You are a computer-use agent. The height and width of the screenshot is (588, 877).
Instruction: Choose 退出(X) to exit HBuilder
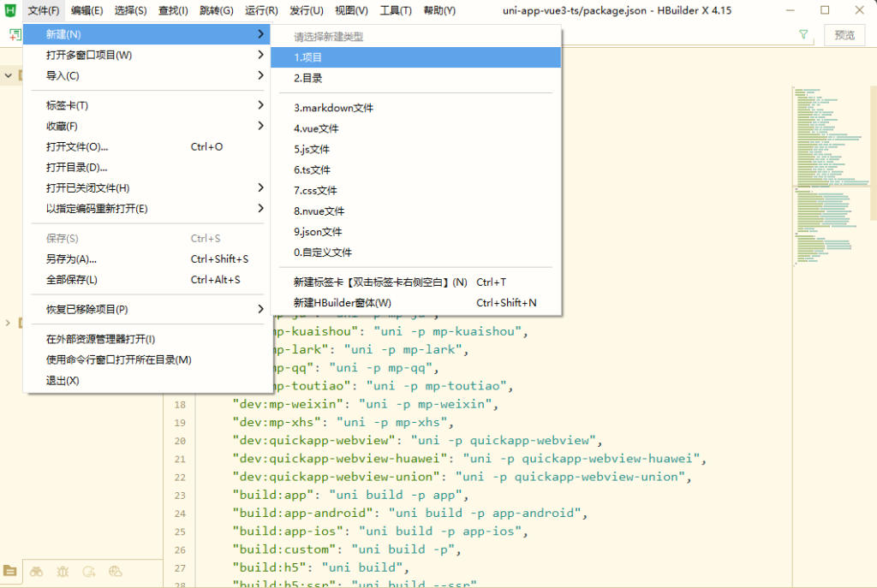click(x=63, y=381)
